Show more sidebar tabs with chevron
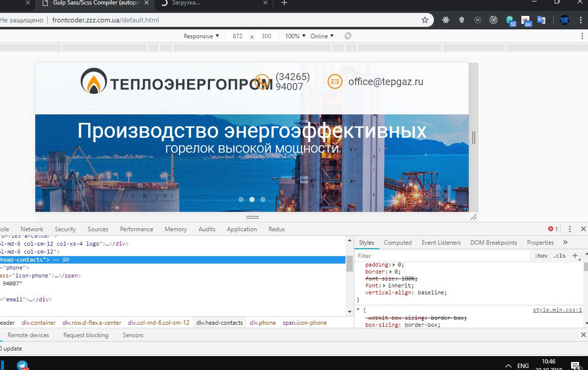The image size is (588, 370). [565, 242]
